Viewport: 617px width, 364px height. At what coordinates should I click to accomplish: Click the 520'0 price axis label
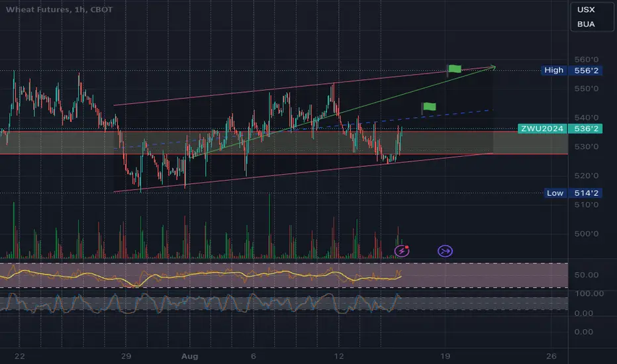pyautogui.click(x=587, y=175)
